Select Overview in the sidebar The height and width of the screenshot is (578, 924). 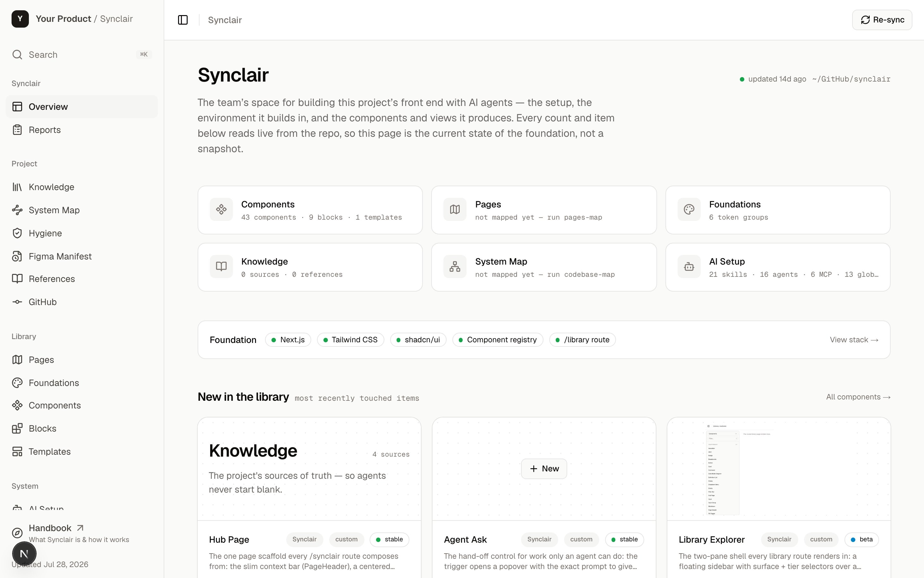(82, 107)
